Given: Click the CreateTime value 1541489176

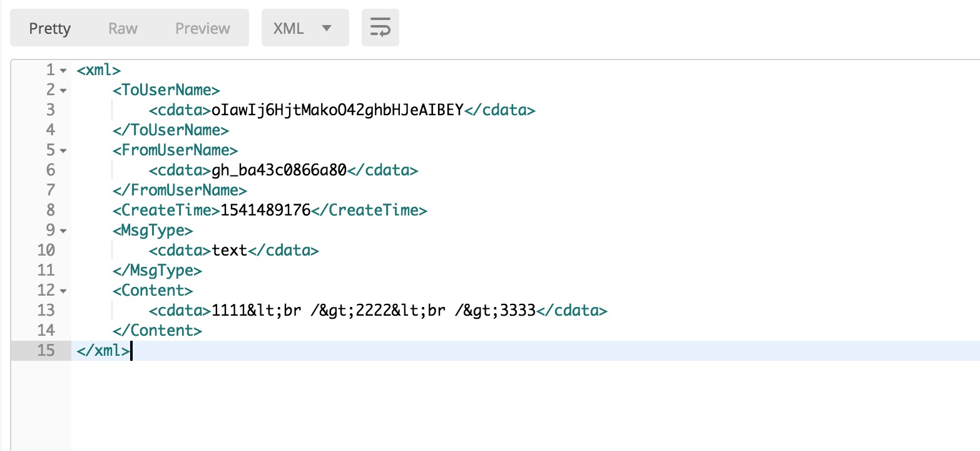Looking at the screenshot, I should point(265,210).
